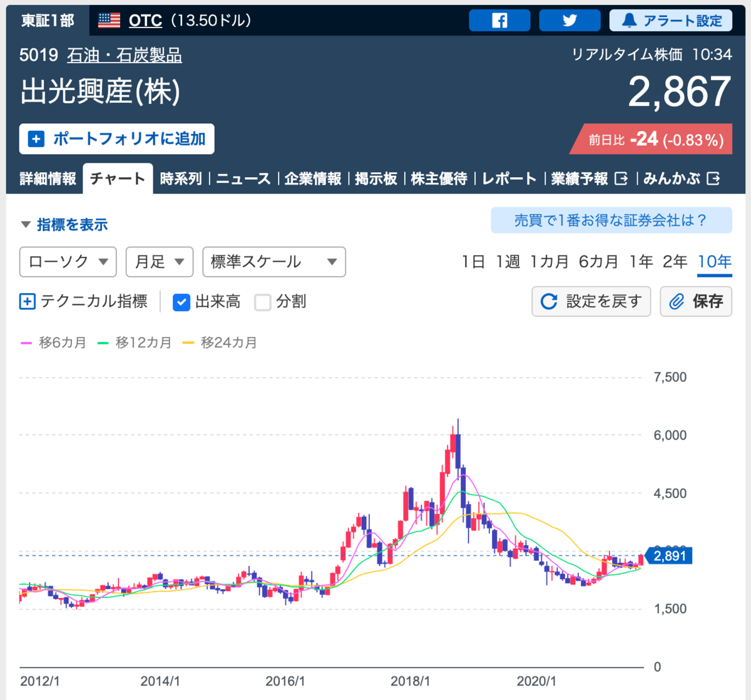Select 1年 chart range
Screen dimensions: 751x700
tap(641, 262)
